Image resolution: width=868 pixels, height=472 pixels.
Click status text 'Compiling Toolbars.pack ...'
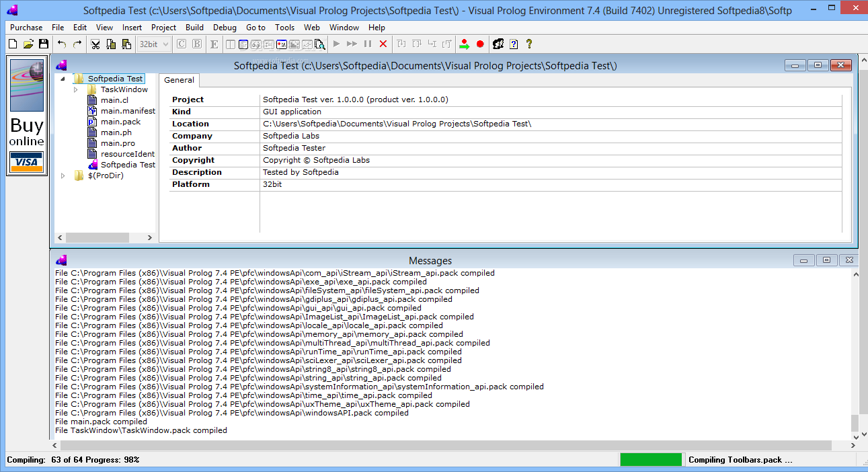tap(740, 460)
